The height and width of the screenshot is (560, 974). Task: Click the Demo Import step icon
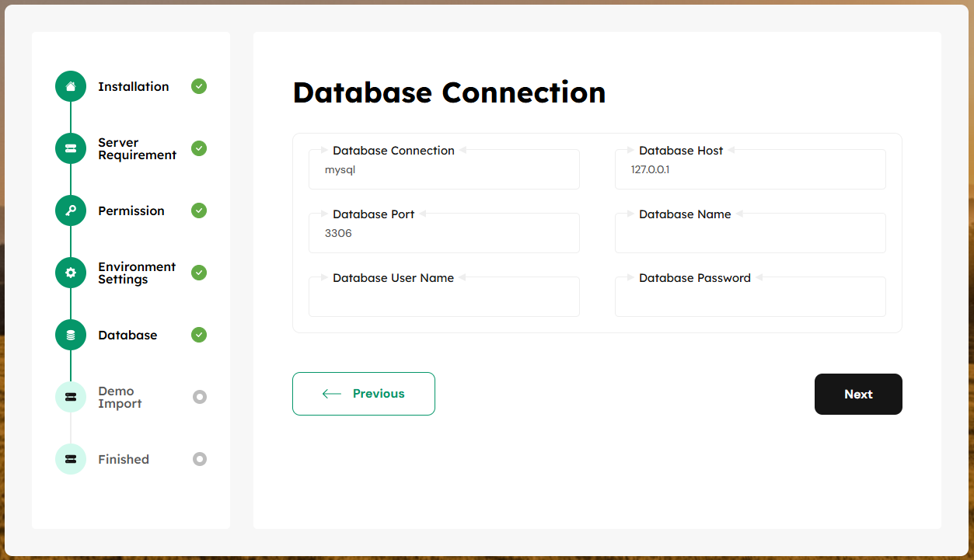coord(71,397)
